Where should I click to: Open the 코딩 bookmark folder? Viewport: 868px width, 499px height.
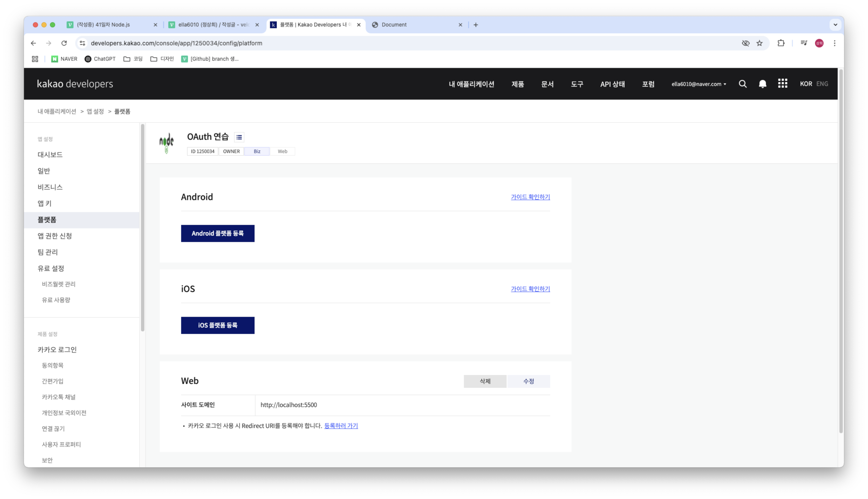point(133,59)
